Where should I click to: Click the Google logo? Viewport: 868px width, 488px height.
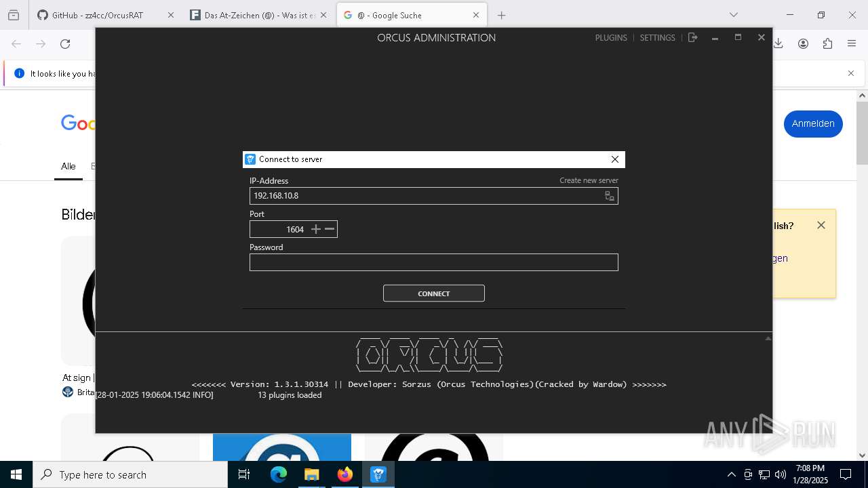click(x=78, y=123)
